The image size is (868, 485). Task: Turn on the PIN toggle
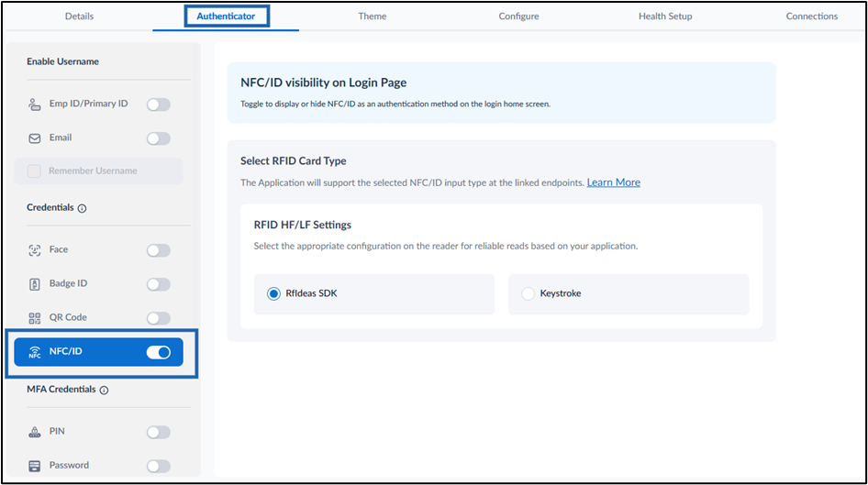click(x=159, y=432)
